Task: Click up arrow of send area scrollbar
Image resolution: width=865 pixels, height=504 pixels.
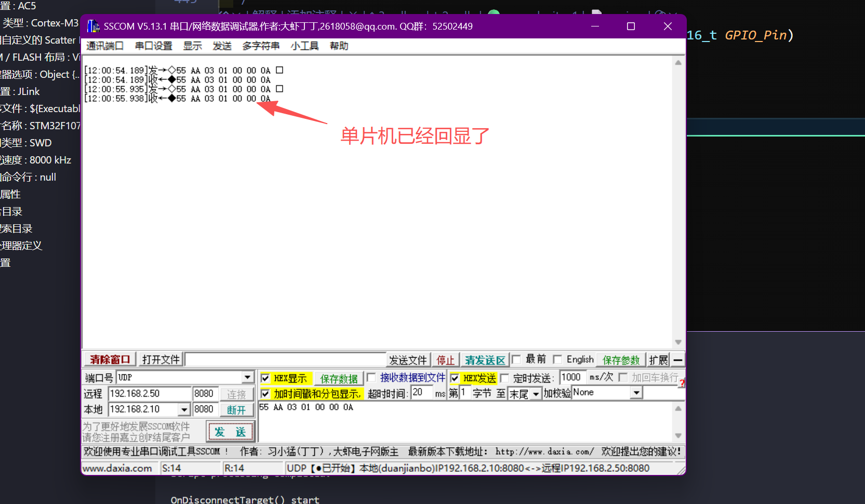Action: pos(678,408)
